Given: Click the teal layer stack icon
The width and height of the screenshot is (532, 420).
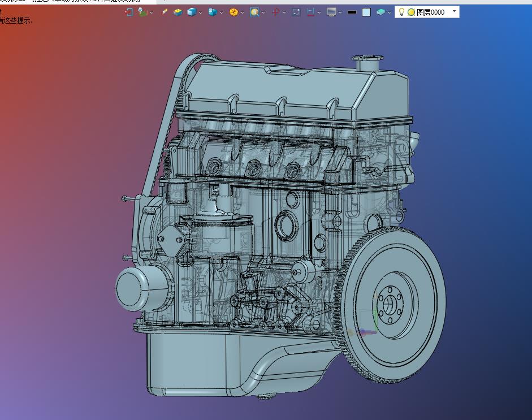Looking at the screenshot, I should pyautogui.click(x=380, y=12).
